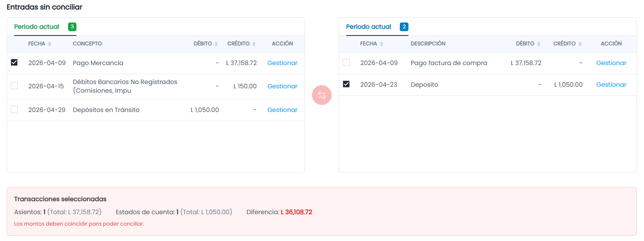Sort left table by CRÉDITO

coord(241,44)
